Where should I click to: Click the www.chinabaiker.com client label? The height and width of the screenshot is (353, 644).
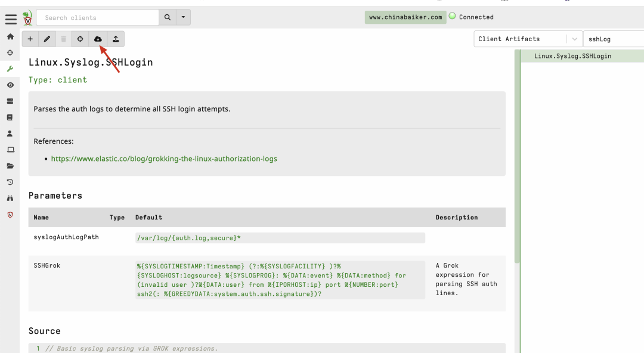[405, 17]
